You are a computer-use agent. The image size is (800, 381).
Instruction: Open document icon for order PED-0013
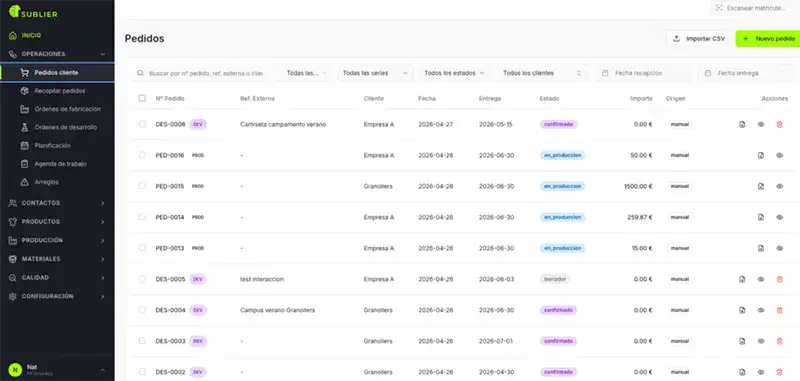tap(761, 248)
